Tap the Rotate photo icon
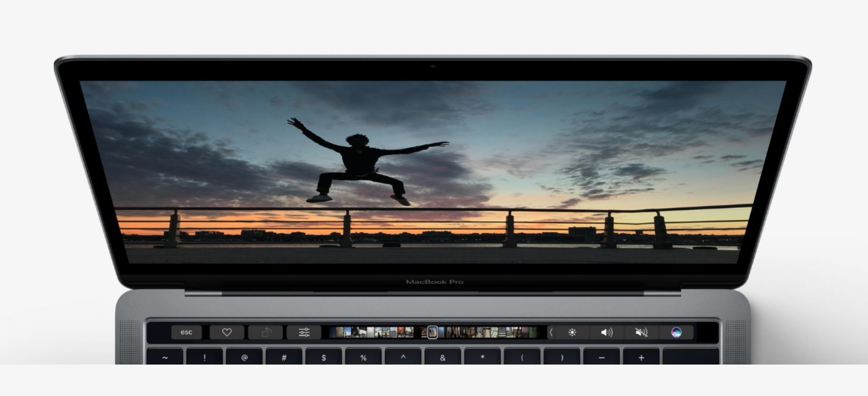This screenshot has width=868, height=396. coord(266,332)
